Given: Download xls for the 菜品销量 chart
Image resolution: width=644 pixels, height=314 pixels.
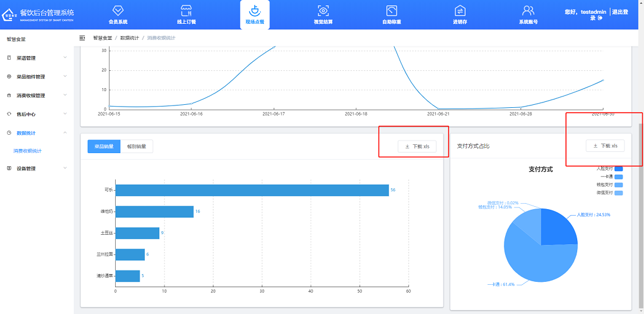Looking at the screenshot, I should tap(417, 147).
